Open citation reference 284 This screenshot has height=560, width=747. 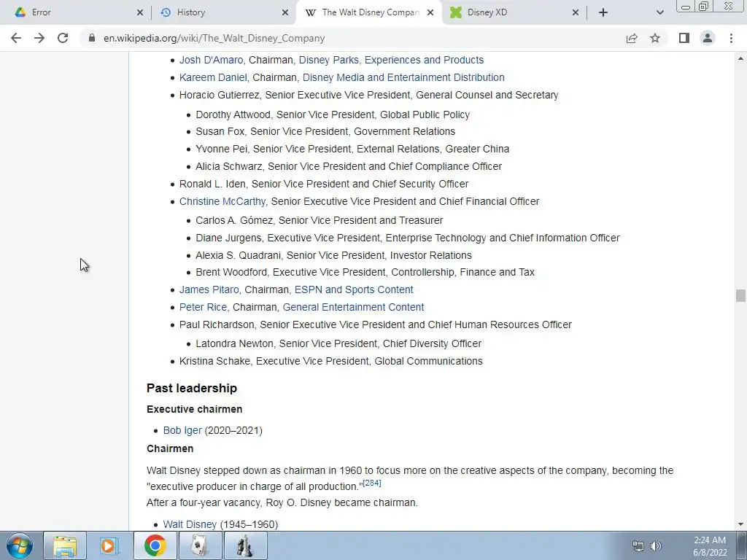tap(372, 483)
